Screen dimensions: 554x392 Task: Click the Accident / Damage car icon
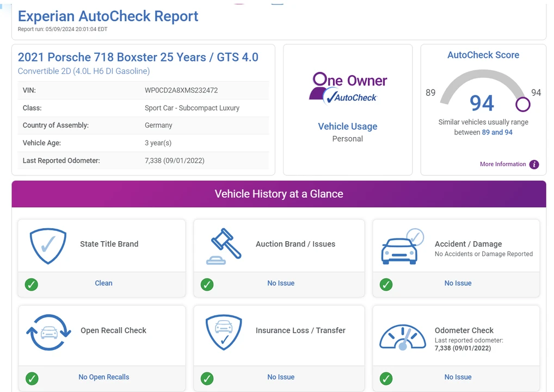pyautogui.click(x=402, y=247)
